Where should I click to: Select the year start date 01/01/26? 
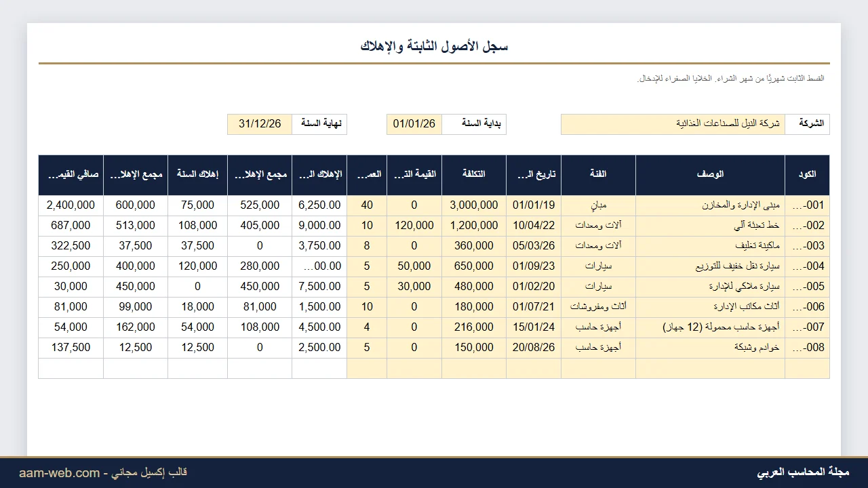pyautogui.click(x=414, y=124)
